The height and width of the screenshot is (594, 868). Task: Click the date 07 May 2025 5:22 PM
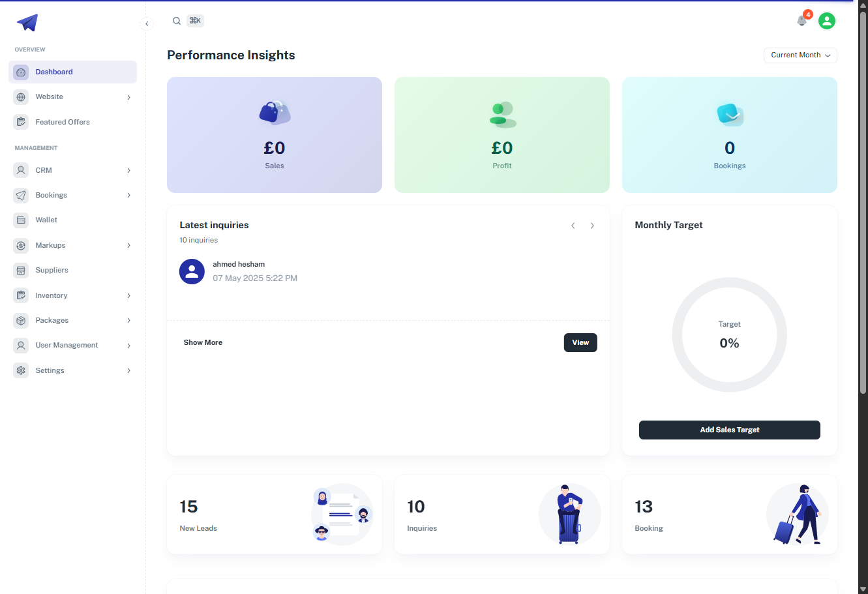pyautogui.click(x=255, y=278)
